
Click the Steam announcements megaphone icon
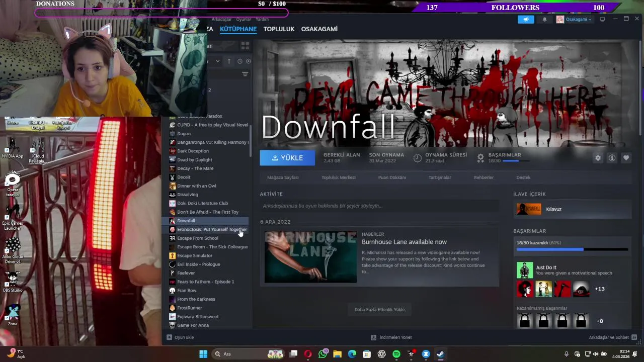click(x=526, y=20)
